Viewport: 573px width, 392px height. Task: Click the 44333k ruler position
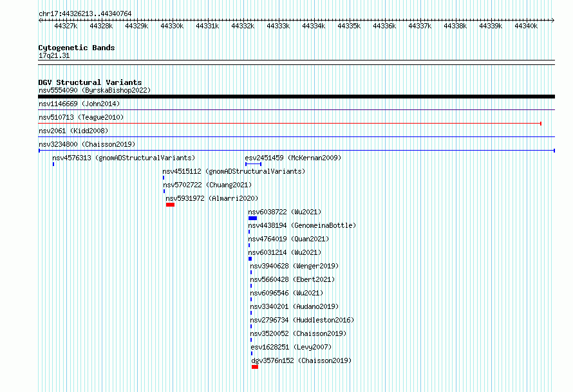coord(278,26)
